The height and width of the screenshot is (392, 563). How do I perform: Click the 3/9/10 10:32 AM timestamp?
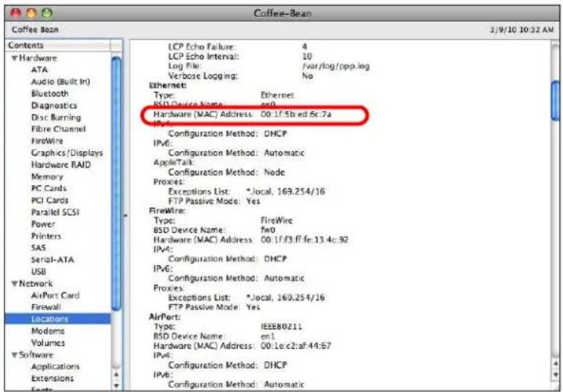521,30
